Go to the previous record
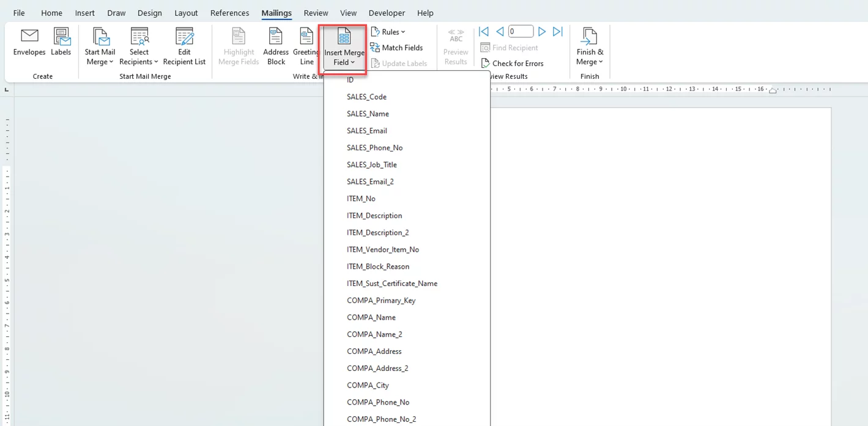 500,32
